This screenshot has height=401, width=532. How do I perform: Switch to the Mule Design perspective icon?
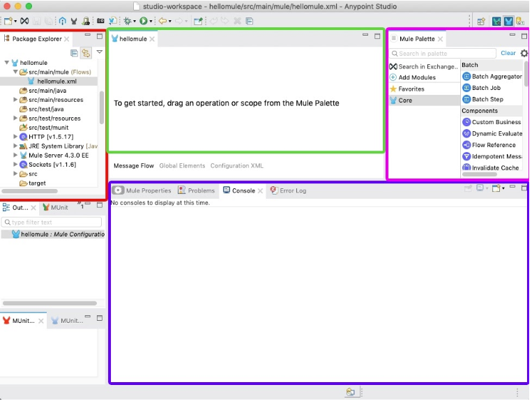point(508,22)
